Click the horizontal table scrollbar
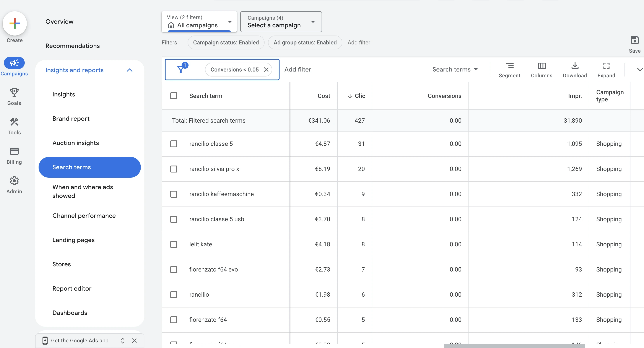The width and height of the screenshot is (644, 348). 514,346
